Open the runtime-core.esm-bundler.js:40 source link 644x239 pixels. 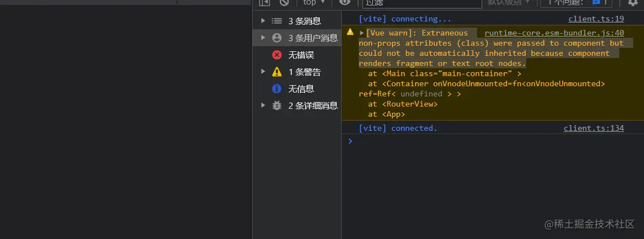tap(554, 33)
